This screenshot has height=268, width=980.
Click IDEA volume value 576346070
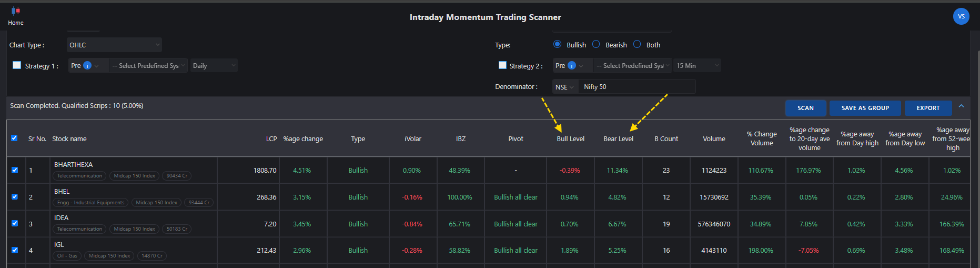pos(714,224)
